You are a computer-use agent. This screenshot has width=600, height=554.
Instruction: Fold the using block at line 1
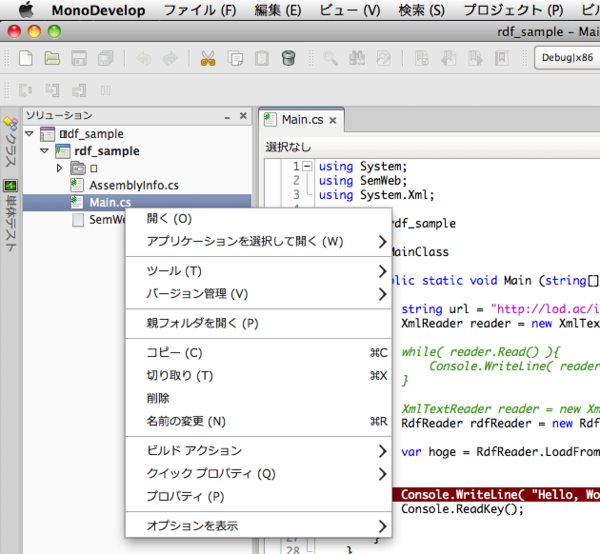307,166
